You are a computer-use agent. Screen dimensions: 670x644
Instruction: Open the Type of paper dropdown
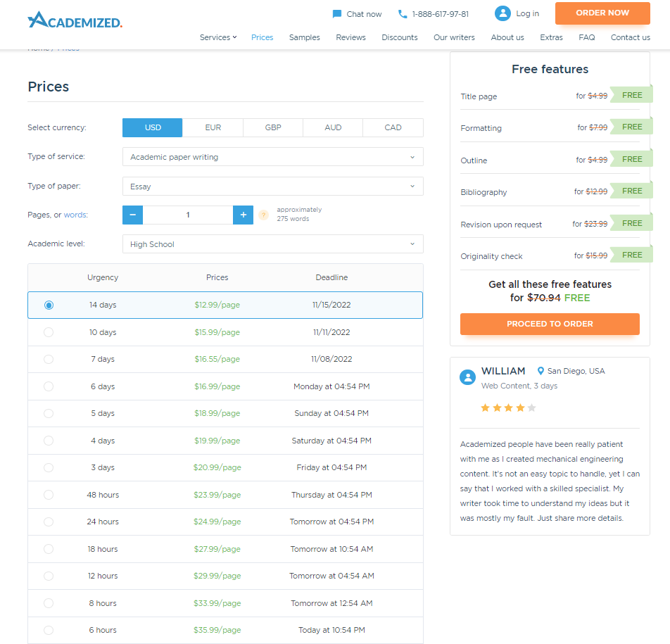[272, 187]
